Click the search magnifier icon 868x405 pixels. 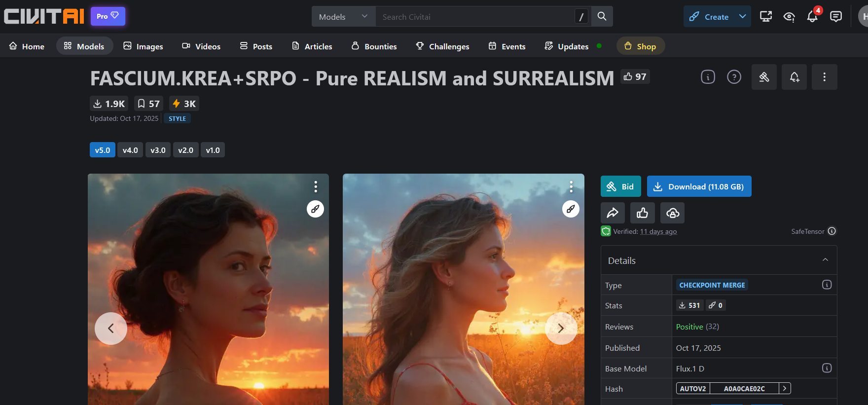(602, 16)
